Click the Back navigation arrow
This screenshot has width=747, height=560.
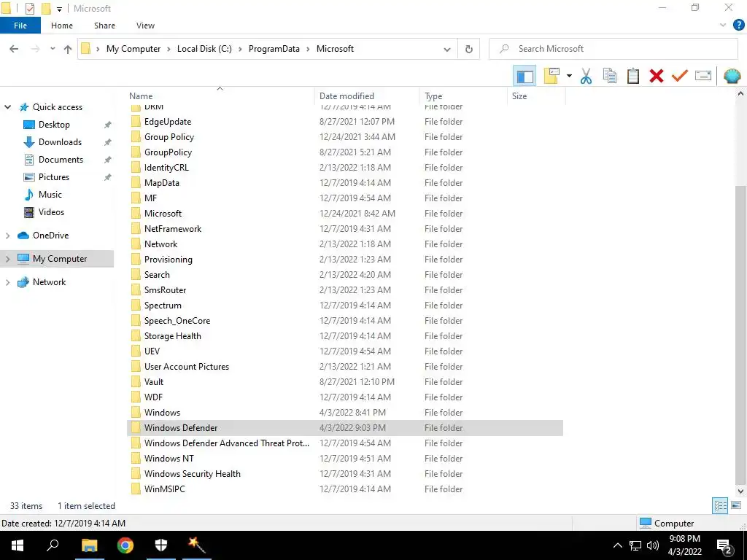14,49
